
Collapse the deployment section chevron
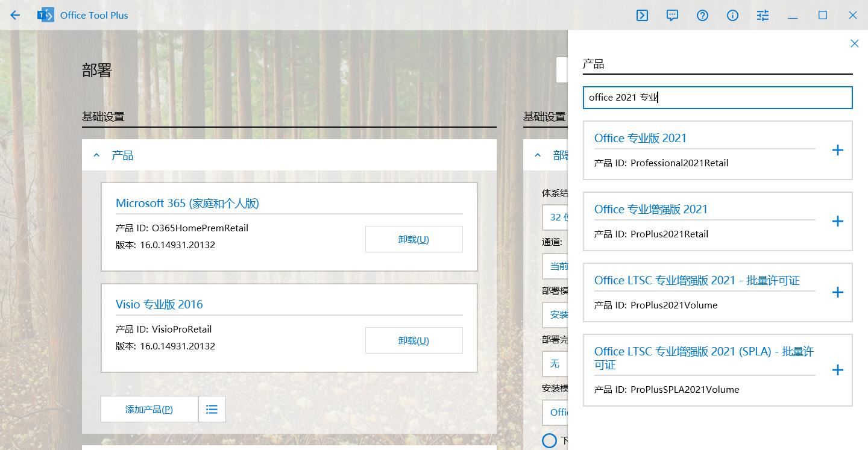coord(538,155)
